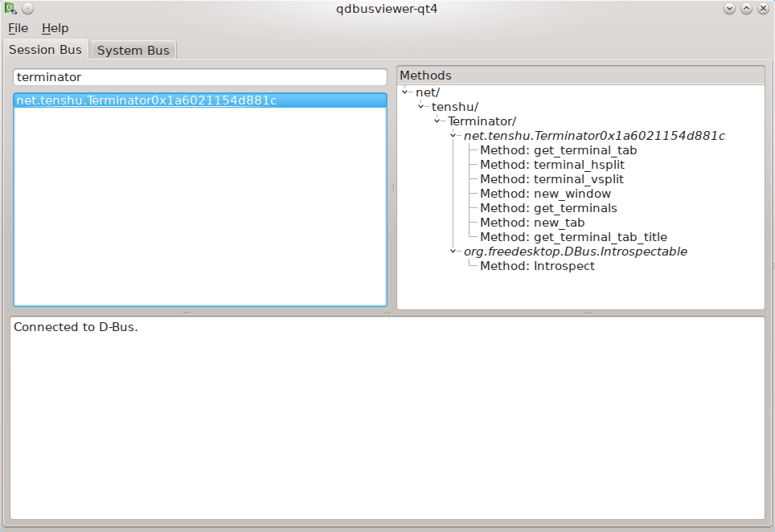
Task: Open the File menu
Action: (18, 28)
